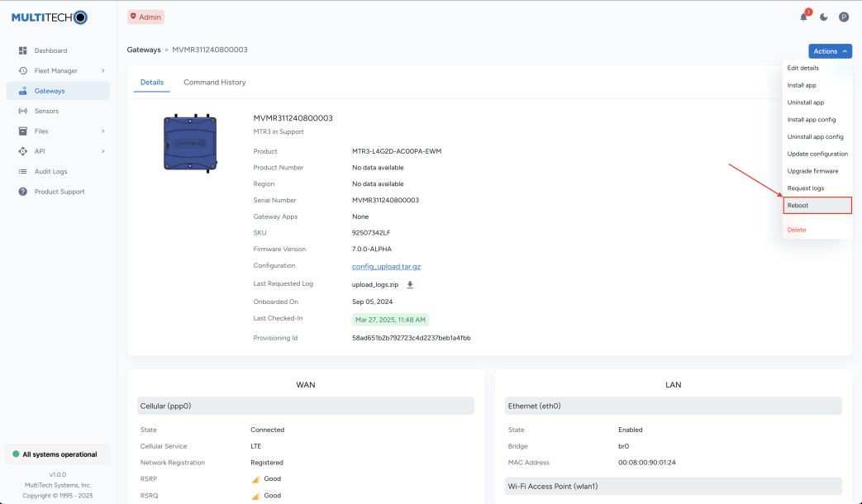Click the v1.0.0 version label

58,474
